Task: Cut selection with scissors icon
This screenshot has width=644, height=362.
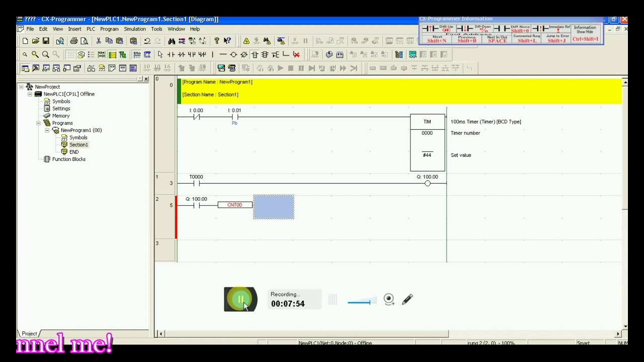Action: 99,41
